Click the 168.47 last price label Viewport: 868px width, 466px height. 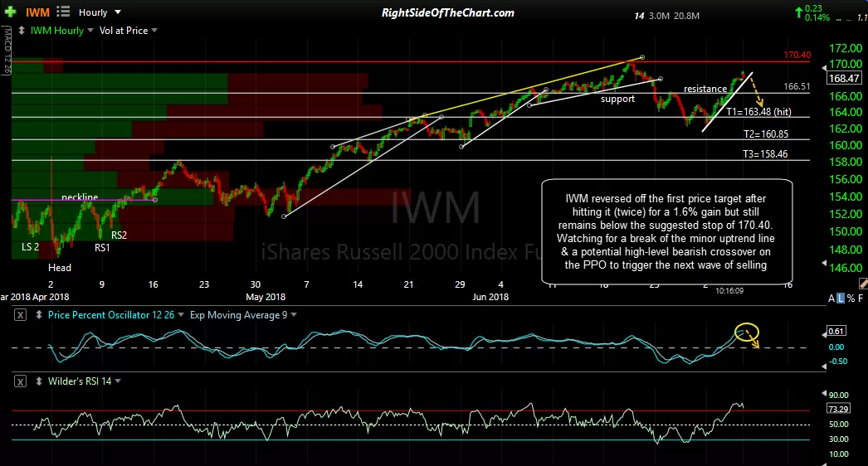point(844,79)
